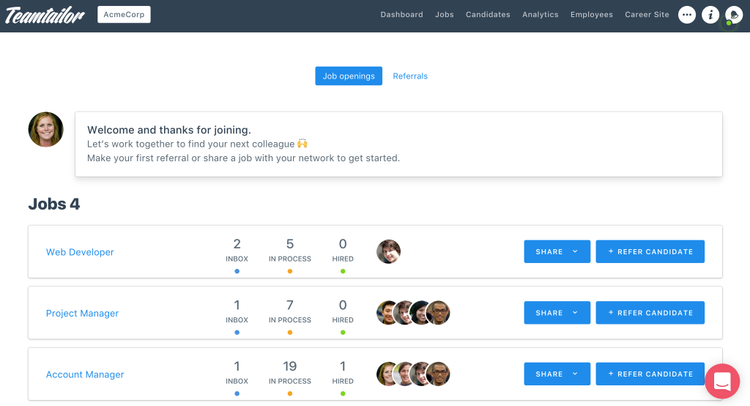750x406 pixels.
Task: Open the red chat support widget
Action: pos(721,382)
